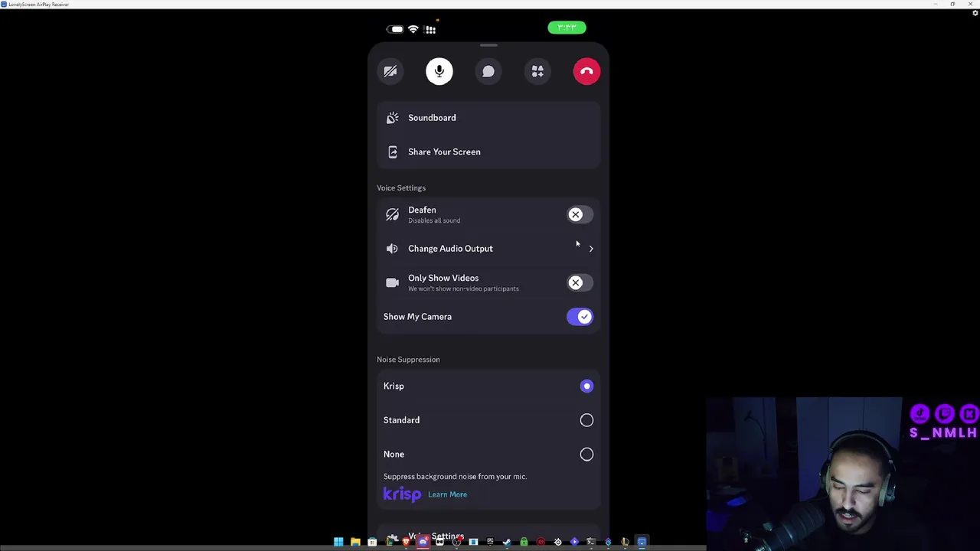
Task: Click the Krisp option label
Action: 394,386
